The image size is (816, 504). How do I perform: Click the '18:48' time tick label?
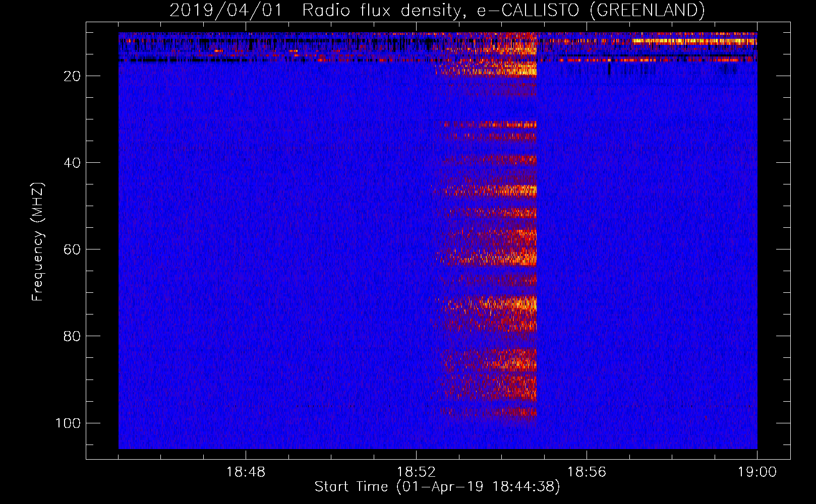tap(246, 472)
